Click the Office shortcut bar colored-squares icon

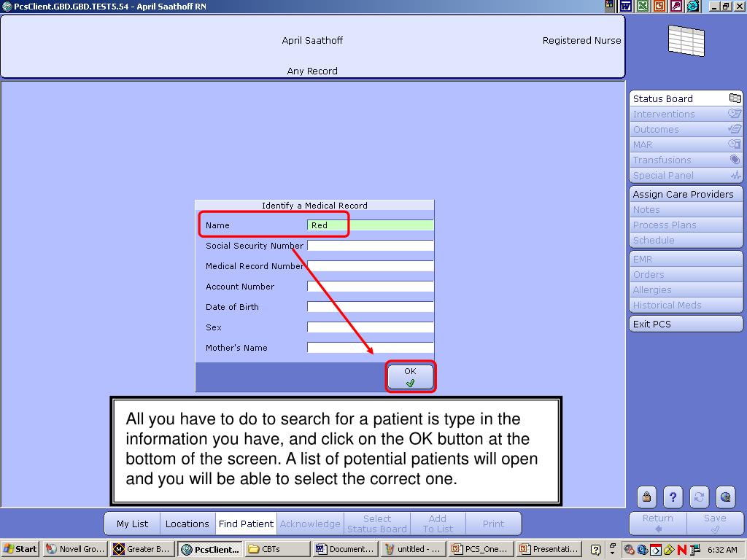click(x=609, y=6)
